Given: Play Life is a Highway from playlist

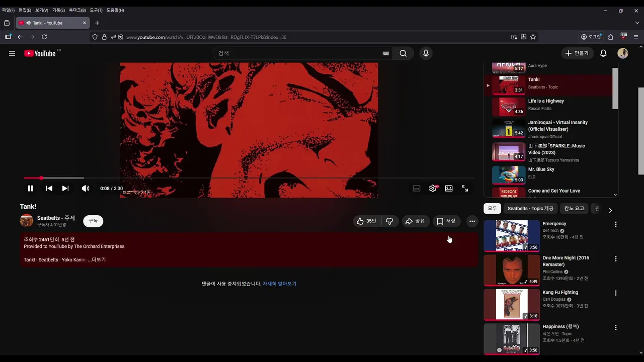Looking at the screenshot, I should 548,107.
